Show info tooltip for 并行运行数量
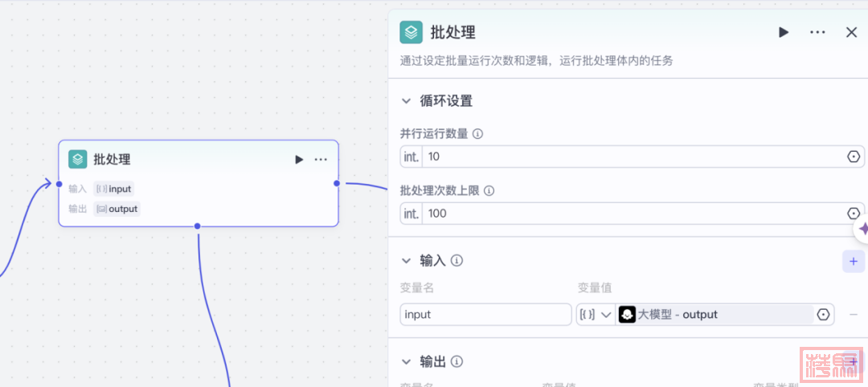The width and height of the screenshot is (868, 387). click(x=477, y=134)
